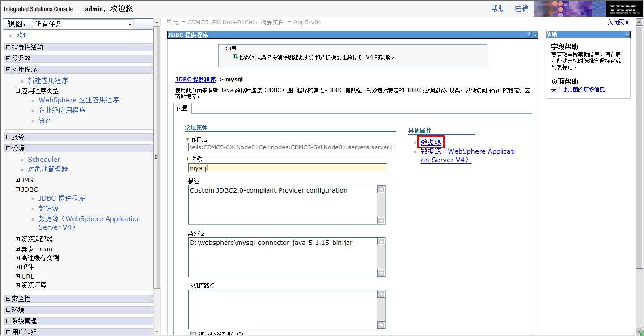Open 数据源 in navigation tree
Image resolution: width=644 pixels, height=336 pixels.
(x=48, y=208)
